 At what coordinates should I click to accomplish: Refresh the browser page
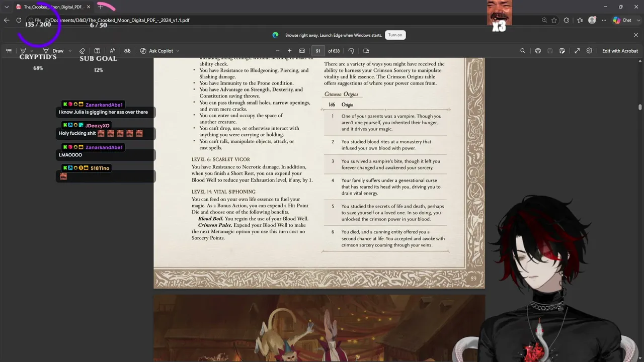click(19, 20)
